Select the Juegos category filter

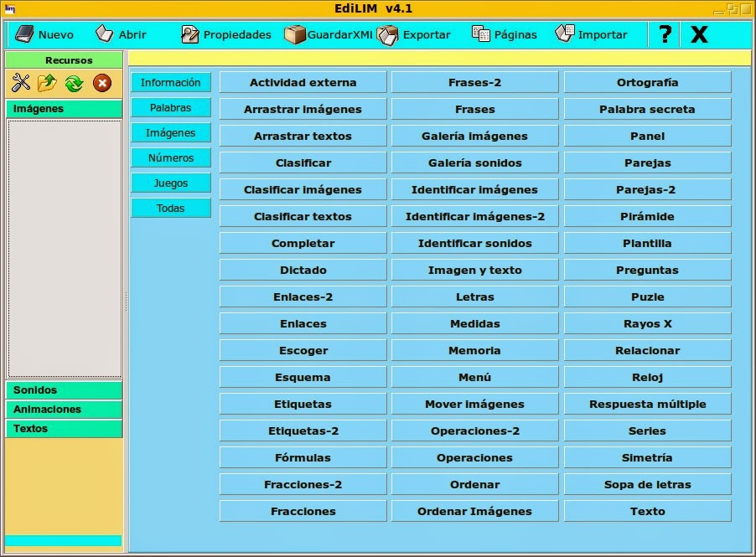click(x=171, y=183)
